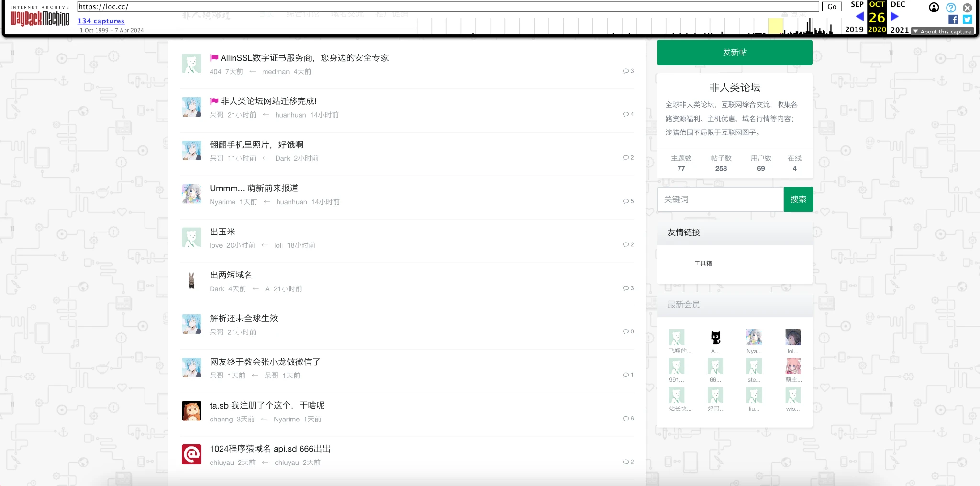Screen dimensions: 980x486
Task: Open Wayback Machine user account icon
Action: click(934, 7)
